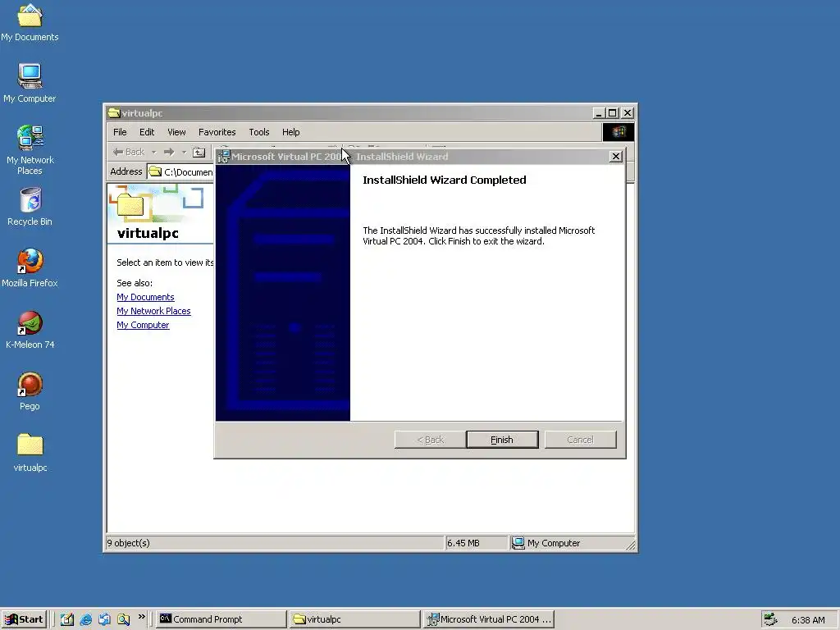Click the '6.45 MB' status bar entry
The width and height of the screenshot is (840, 630).
pos(463,543)
